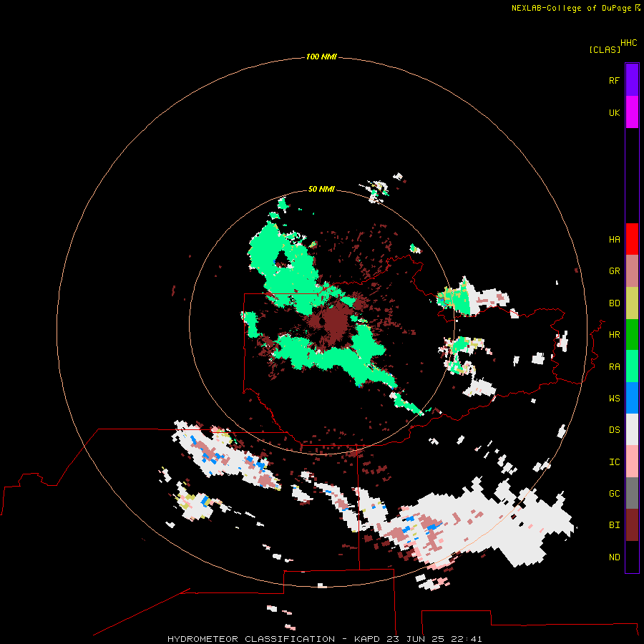Click the ND black legend swatch
Screen dimensions: 644x644
632,557
